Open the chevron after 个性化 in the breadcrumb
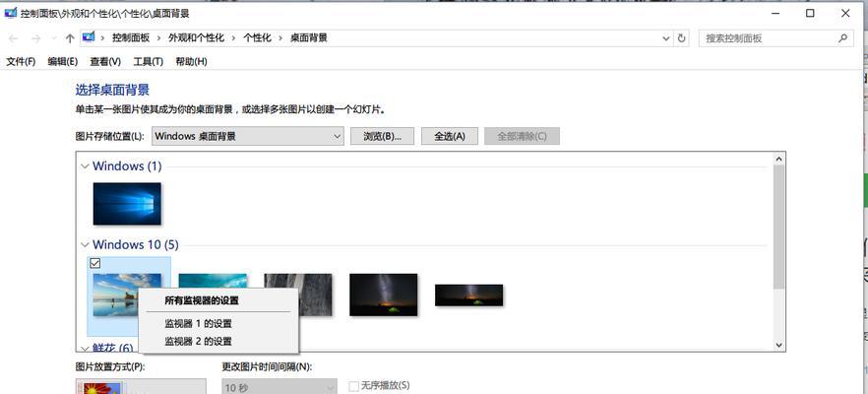The height and width of the screenshot is (394, 868). point(280,38)
